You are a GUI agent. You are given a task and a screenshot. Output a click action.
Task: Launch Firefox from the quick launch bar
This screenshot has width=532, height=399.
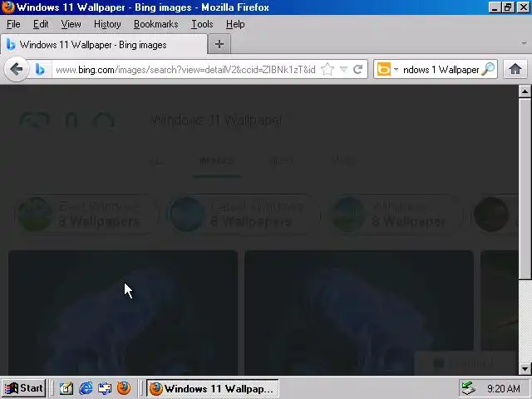[124, 388]
